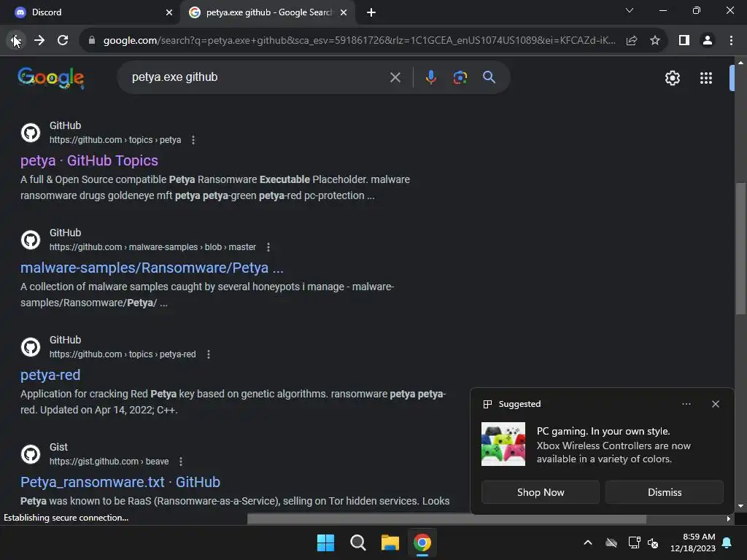Open Chrome three-dot menu
Image resolution: width=747 pixels, height=560 pixels.
coord(731,41)
